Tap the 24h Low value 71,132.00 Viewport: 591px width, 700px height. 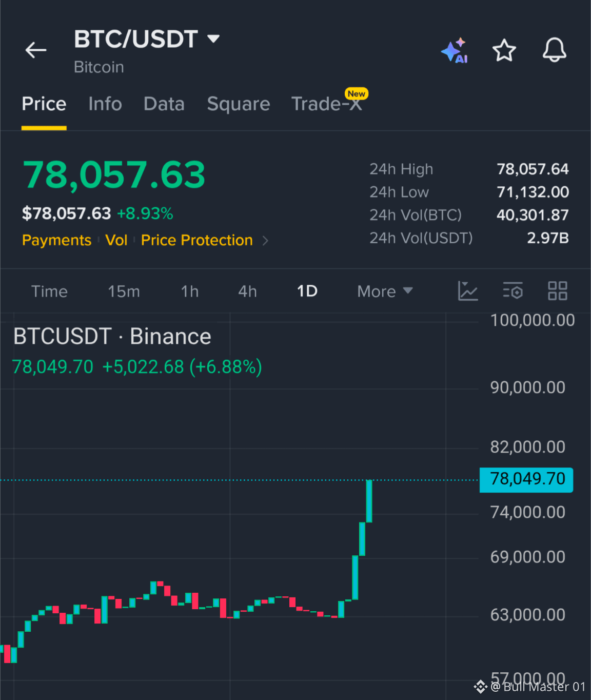coord(533,192)
